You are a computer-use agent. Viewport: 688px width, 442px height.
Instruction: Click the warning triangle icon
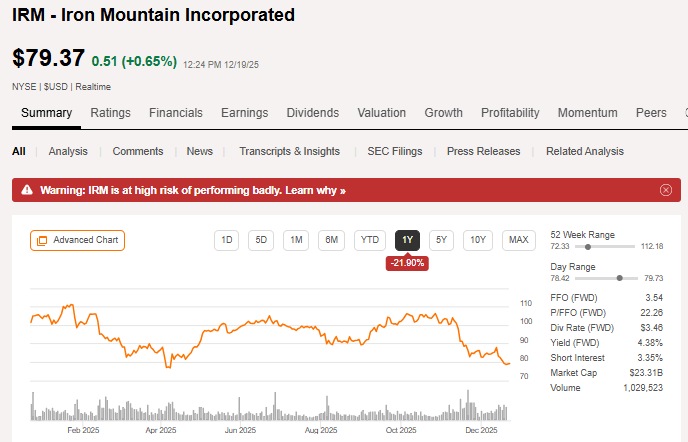tap(27, 190)
